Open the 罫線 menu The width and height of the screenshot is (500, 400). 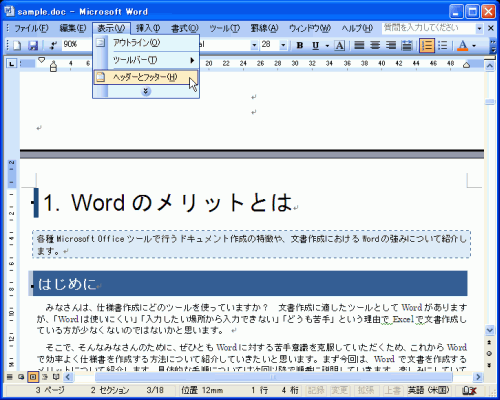(264, 28)
